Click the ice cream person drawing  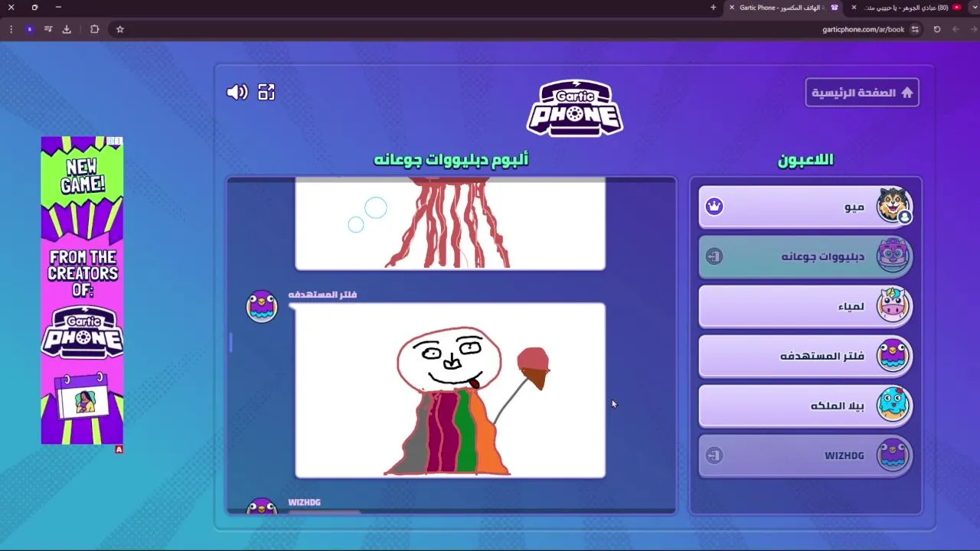[450, 390]
